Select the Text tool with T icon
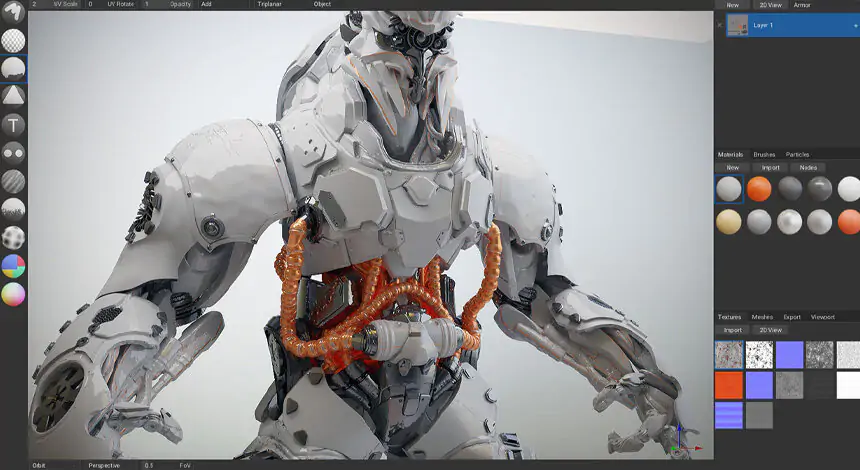 pos(14,125)
